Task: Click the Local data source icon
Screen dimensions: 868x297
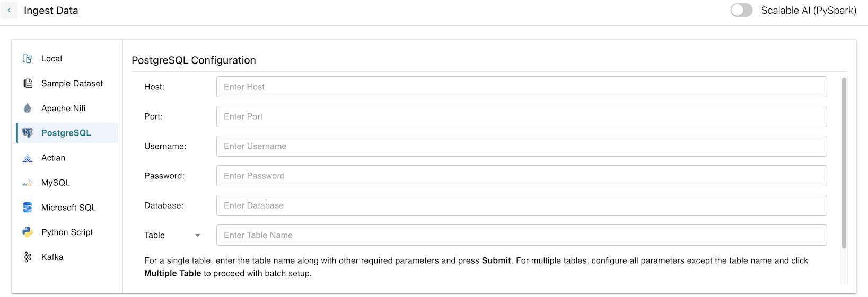Action: point(28,59)
